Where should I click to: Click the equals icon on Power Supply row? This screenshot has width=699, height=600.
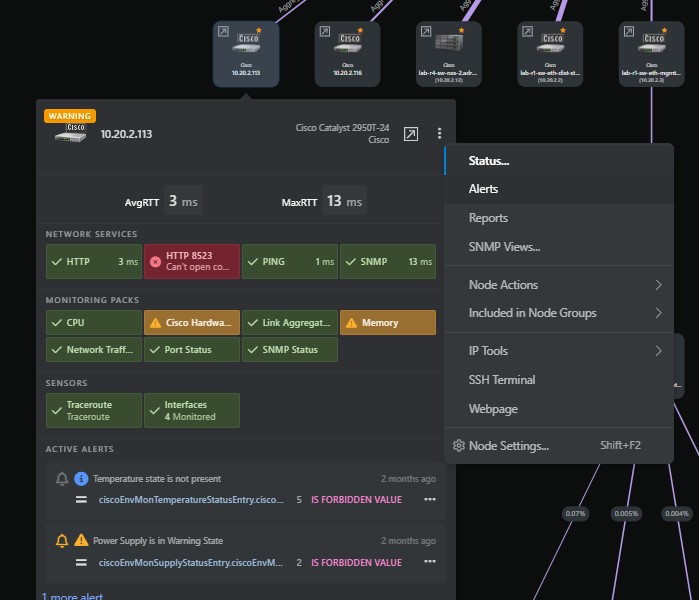81,563
